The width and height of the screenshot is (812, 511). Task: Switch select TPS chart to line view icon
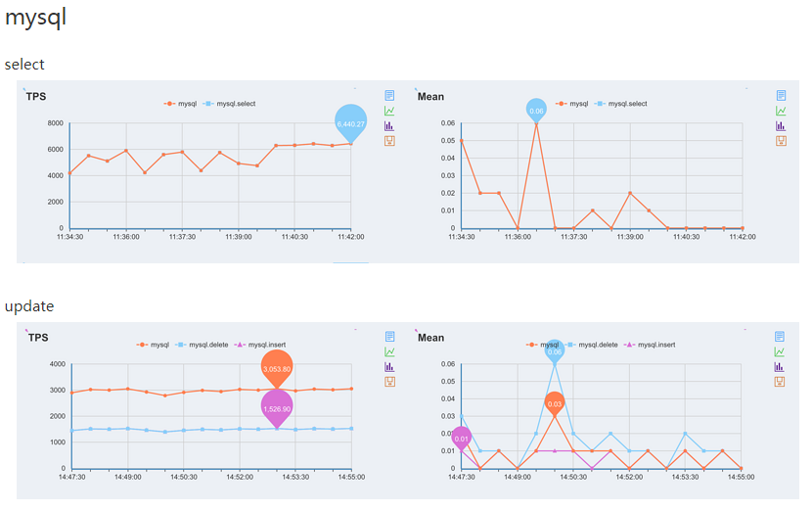tap(389, 111)
